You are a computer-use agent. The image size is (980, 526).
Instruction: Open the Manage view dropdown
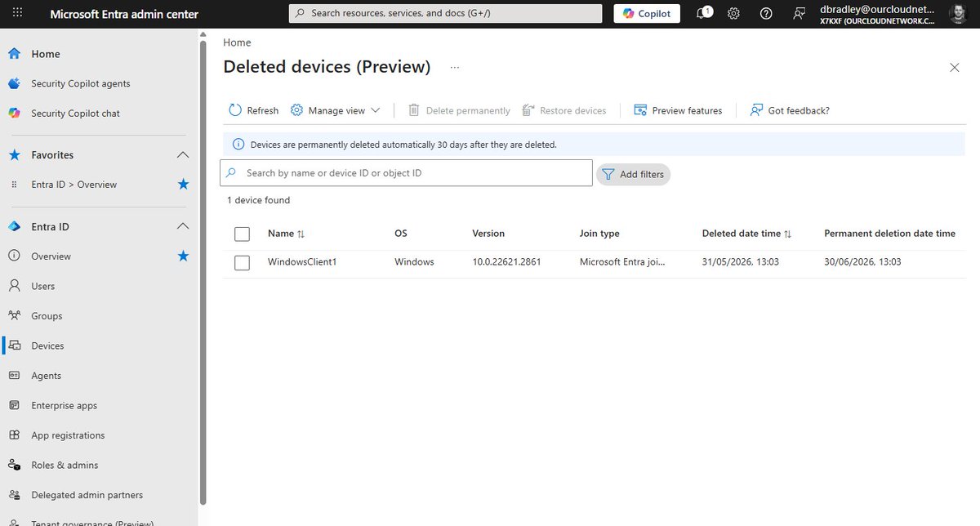336,110
